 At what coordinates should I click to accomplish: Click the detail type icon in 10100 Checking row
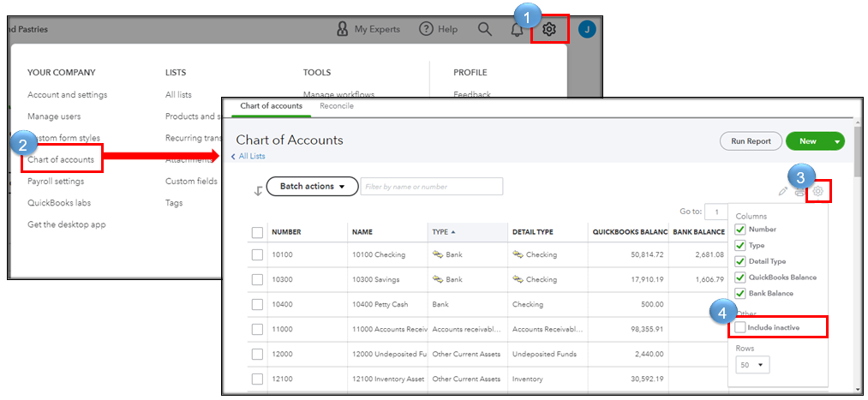click(518, 254)
